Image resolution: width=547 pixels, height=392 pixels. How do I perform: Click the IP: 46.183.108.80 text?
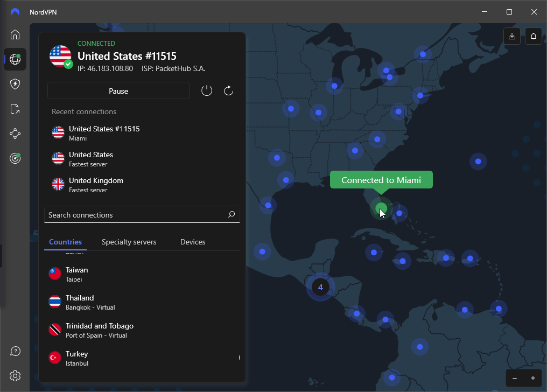click(105, 68)
